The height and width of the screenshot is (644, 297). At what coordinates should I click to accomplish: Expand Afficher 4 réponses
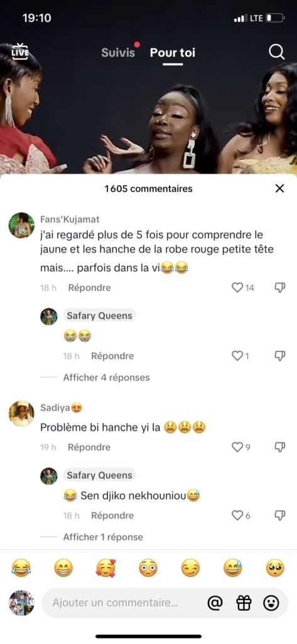[x=106, y=377]
